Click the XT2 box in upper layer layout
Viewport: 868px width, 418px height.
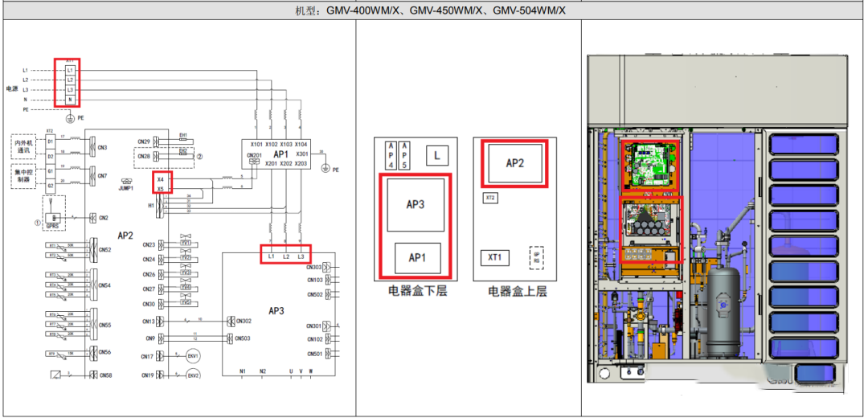point(490,198)
